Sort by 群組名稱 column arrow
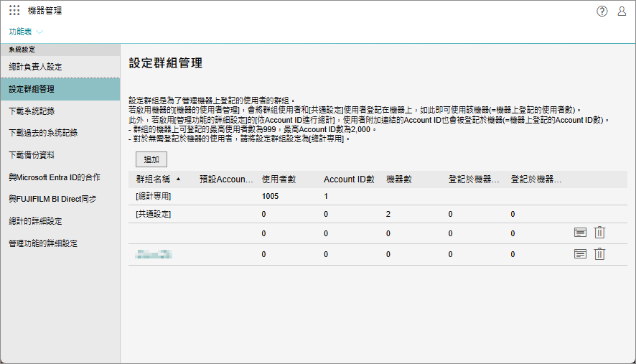The height and width of the screenshot is (364, 636). (178, 179)
